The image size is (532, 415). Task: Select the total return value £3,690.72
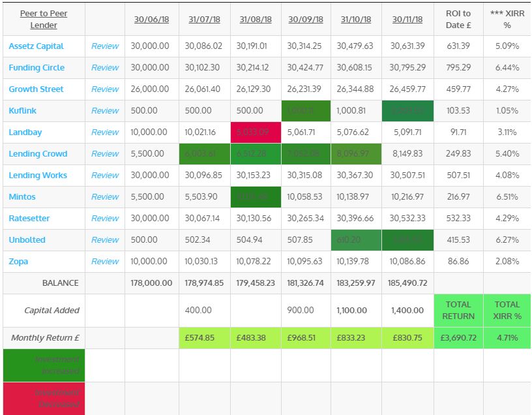tap(458, 338)
